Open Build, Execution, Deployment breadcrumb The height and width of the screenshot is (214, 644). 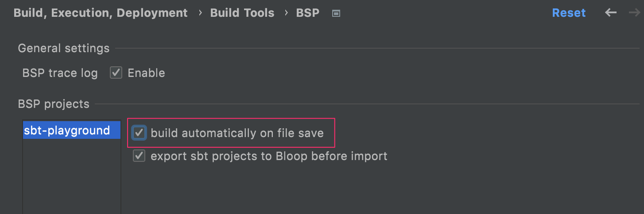(x=101, y=13)
